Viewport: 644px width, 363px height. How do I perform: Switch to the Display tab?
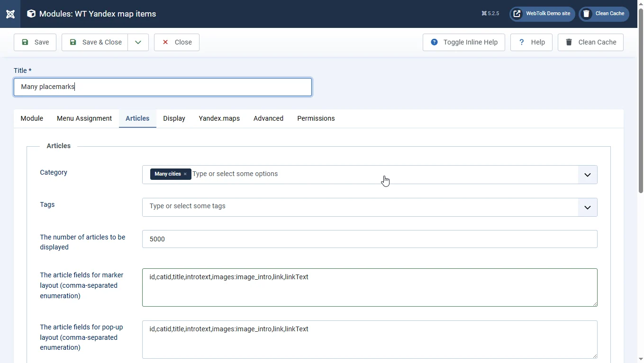click(174, 118)
